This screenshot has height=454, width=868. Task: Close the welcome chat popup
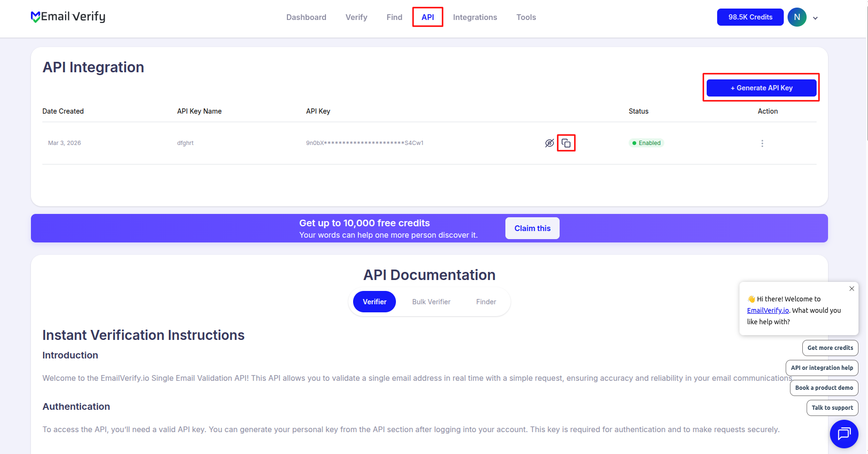click(x=851, y=289)
